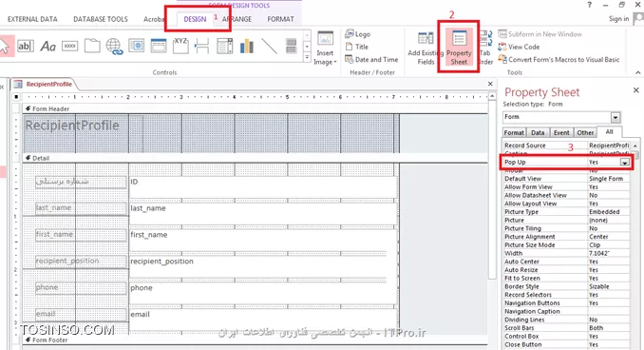644x350 pixels.
Task: Switch to Property Sheet Other tab
Action: pyautogui.click(x=585, y=132)
